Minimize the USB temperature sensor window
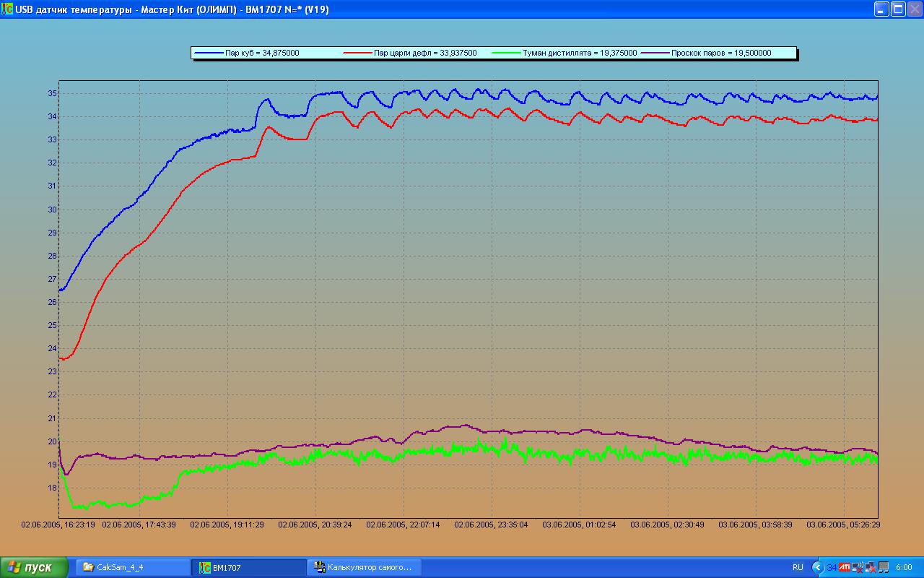The width and height of the screenshot is (924, 578). [x=881, y=9]
